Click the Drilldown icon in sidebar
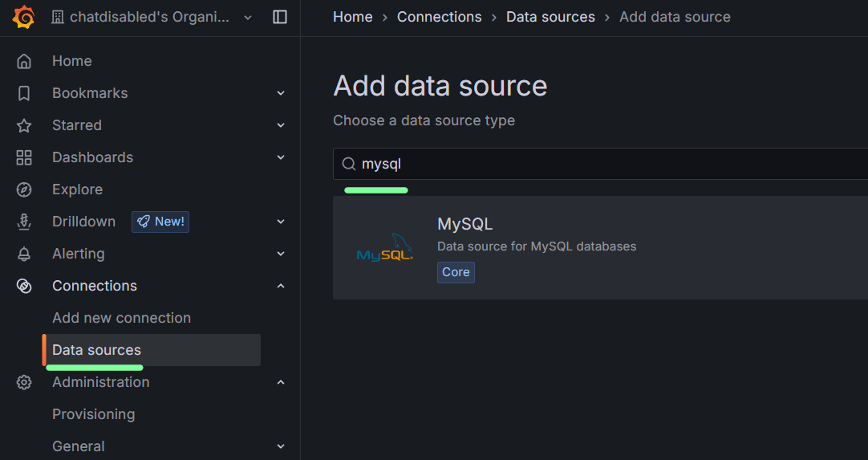The height and width of the screenshot is (460, 868). (24, 222)
